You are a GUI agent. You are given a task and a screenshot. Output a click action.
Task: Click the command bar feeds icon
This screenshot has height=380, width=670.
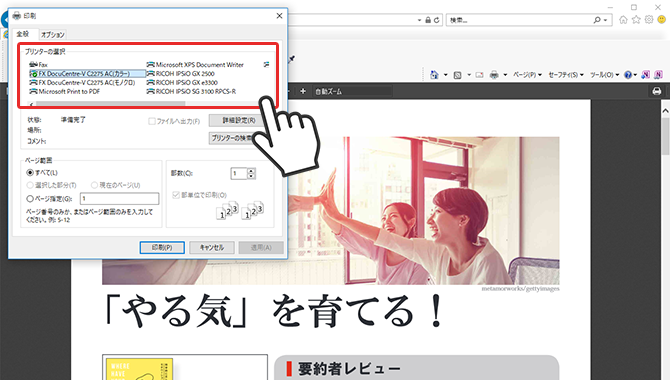tap(458, 75)
